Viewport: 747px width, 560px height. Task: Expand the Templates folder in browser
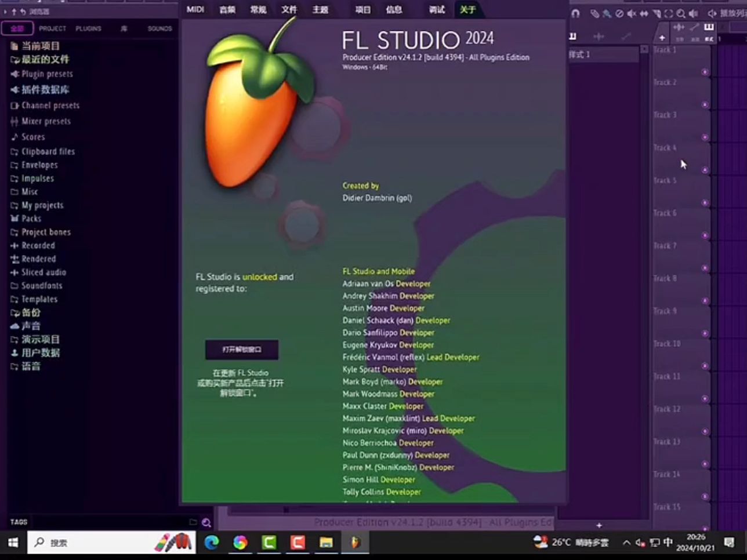(x=39, y=299)
